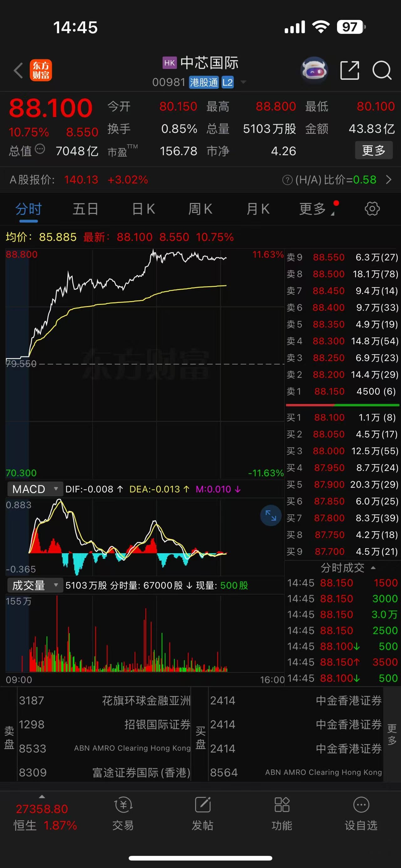Tap the help icon beside H/A ratio
This screenshot has height=868, width=401.
(287, 180)
